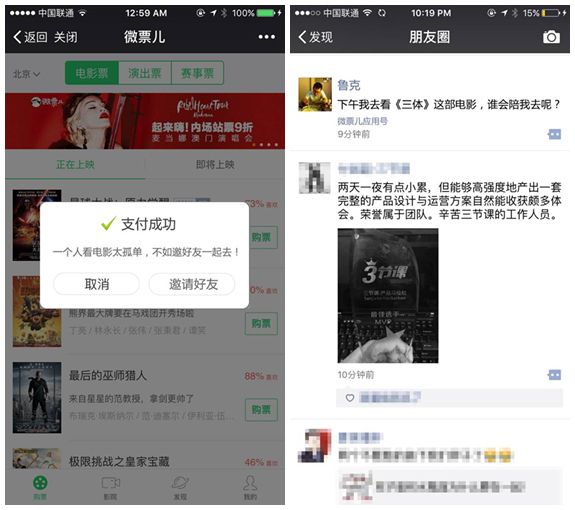Expand the 北京 city dropdown
The height and width of the screenshot is (510, 575).
[x=26, y=74]
